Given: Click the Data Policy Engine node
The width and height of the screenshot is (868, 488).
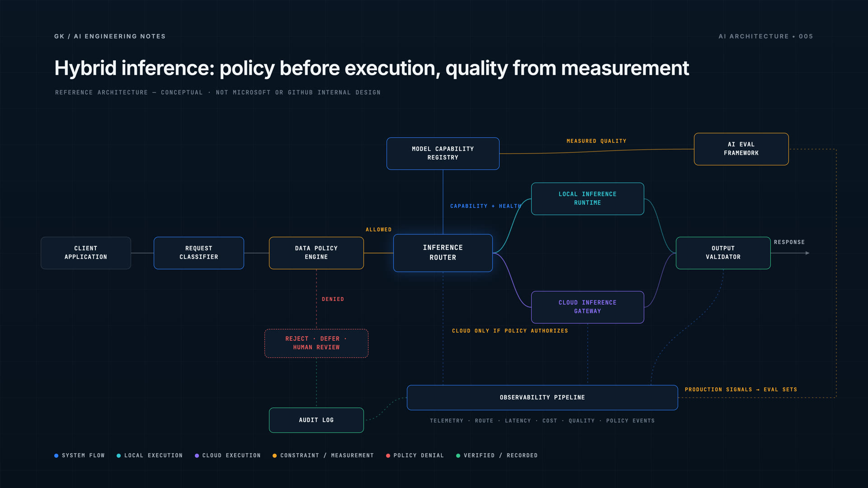Looking at the screenshot, I should coord(316,253).
